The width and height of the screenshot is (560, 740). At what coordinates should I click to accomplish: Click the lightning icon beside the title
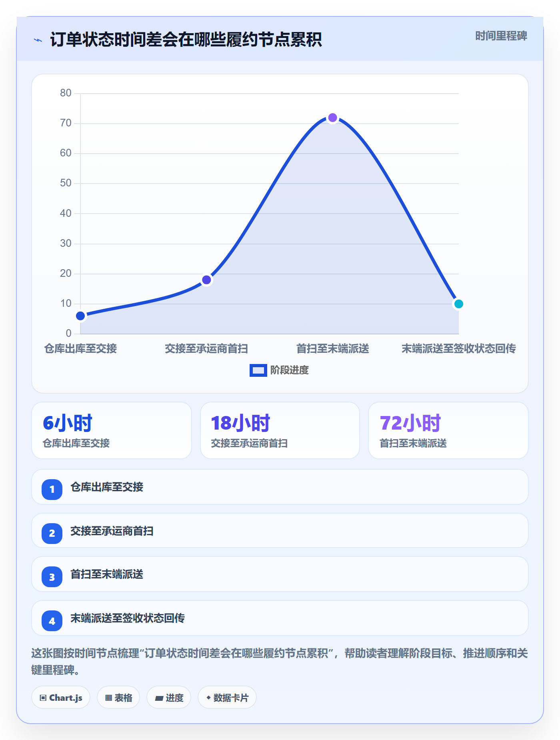point(38,40)
